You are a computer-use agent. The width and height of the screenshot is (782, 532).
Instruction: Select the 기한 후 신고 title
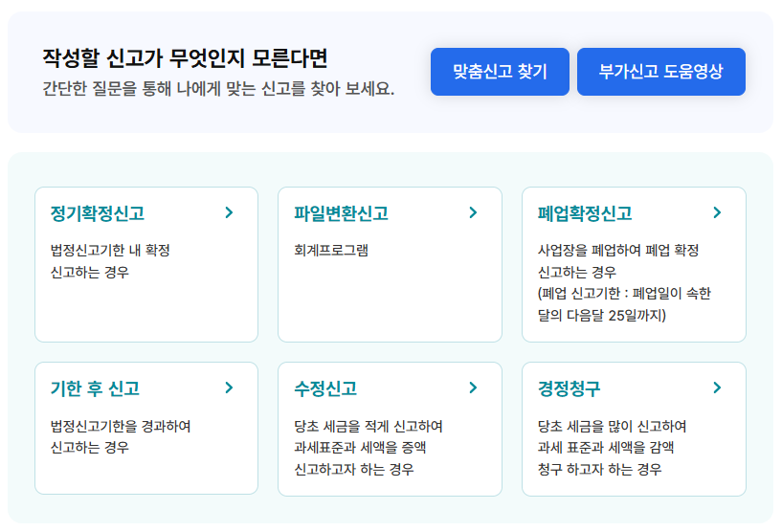[x=95, y=388]
